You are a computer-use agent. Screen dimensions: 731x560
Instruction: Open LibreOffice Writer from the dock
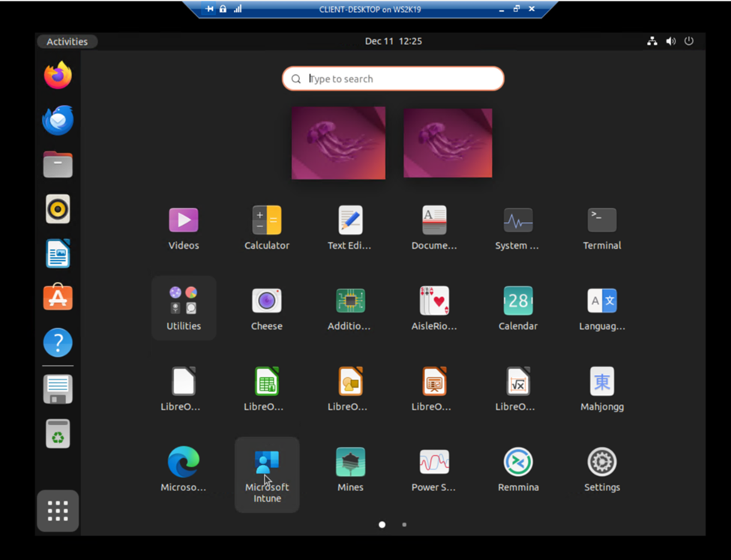(58, 253)
